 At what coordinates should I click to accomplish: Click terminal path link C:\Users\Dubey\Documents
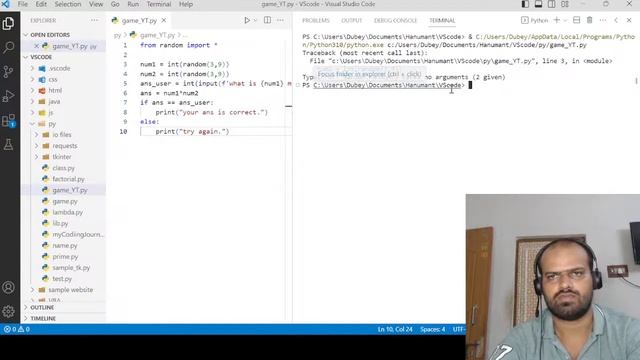click(x=387, y=85)
